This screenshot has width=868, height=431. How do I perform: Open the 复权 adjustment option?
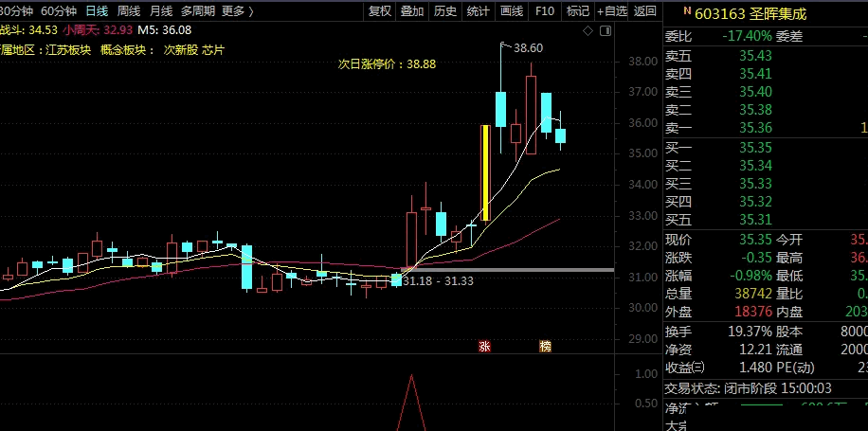380,11
